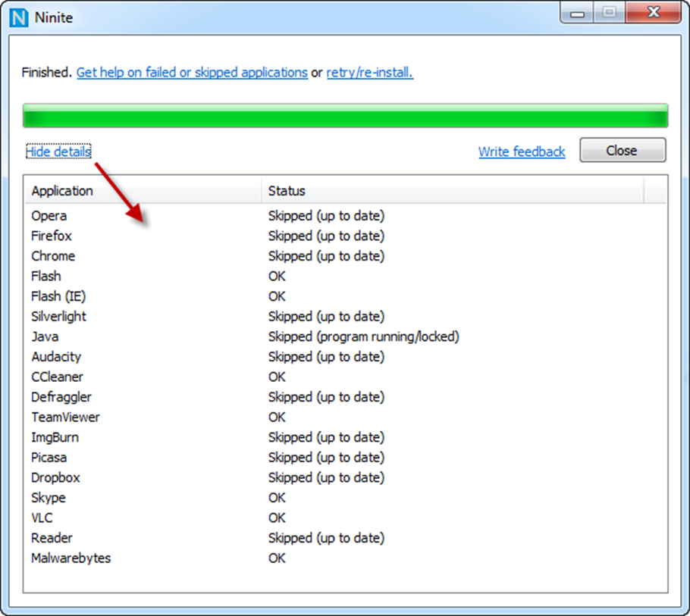
Task: Click the OK status for Skype
Action: click(x=277, y=498)
